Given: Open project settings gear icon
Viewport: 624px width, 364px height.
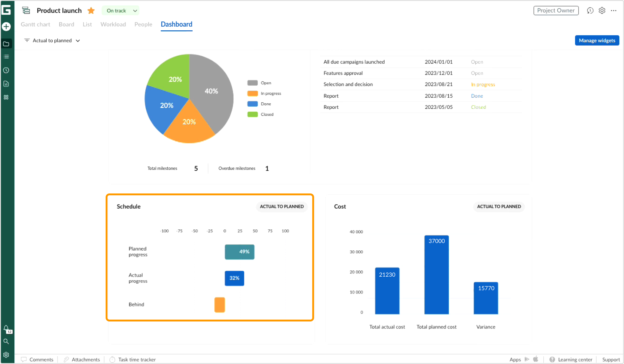Looking at the screenshot, I should pyautogui.click(x=602, y=11).
